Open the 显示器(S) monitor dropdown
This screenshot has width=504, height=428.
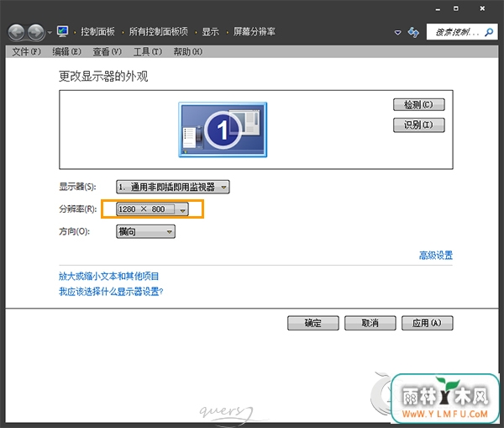click(173, 187)
